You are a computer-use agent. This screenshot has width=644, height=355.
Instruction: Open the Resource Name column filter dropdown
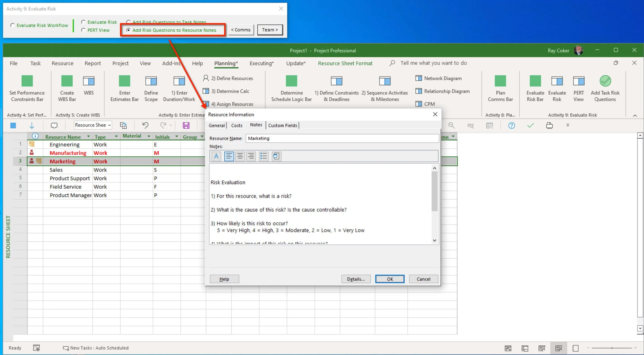tap(88, 137)
